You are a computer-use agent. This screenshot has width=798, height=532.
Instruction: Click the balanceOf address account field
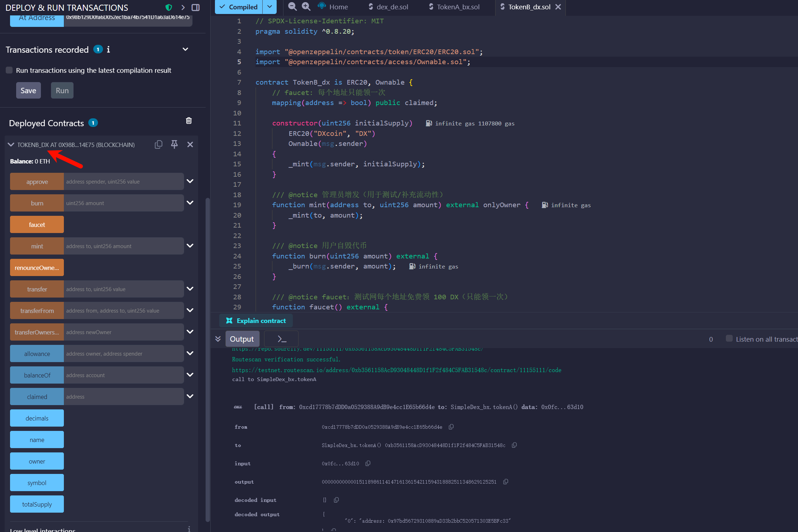[123, 375]
